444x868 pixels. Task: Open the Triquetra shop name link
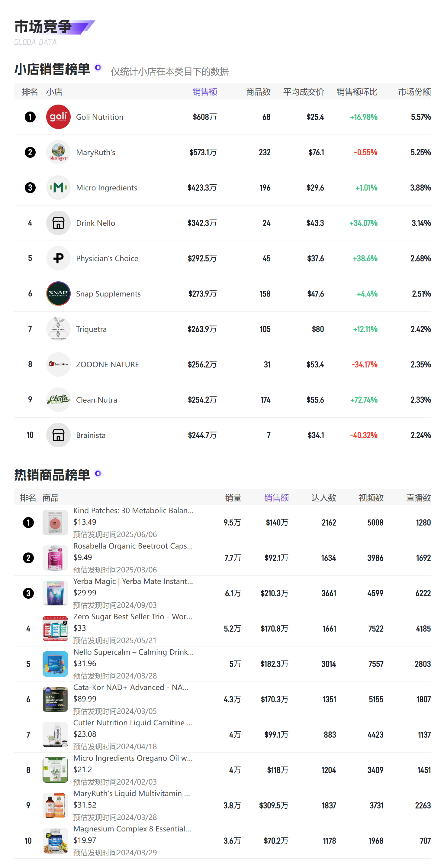[91, 329]
